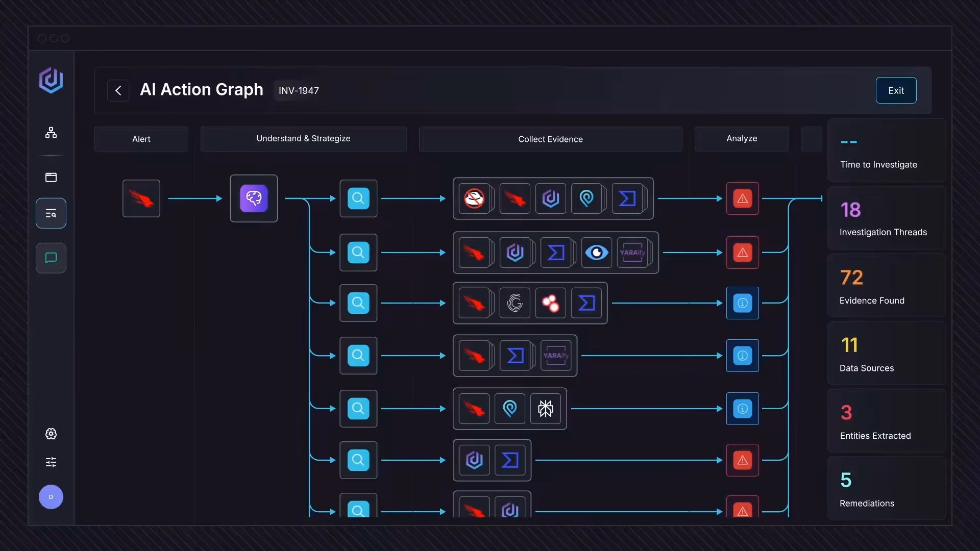Click the back arrow beside AI Action Graph

pos(118,90)
